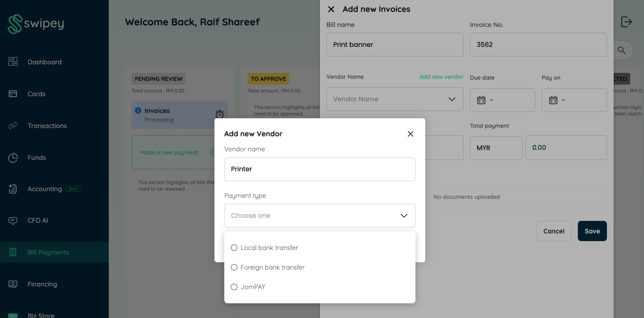This screenshot has width=644, height=318.
Task: Open the Funds section
Action: (x=36, y=158)
